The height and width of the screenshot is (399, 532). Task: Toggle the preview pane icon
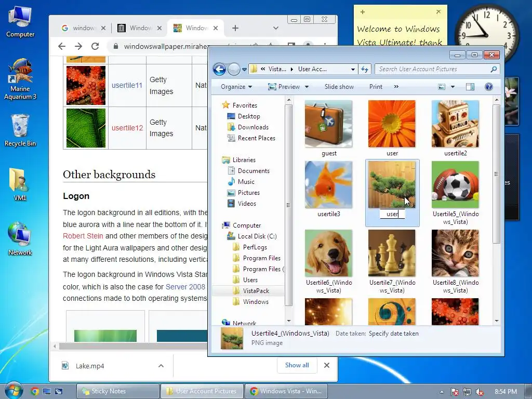(470, 87)
